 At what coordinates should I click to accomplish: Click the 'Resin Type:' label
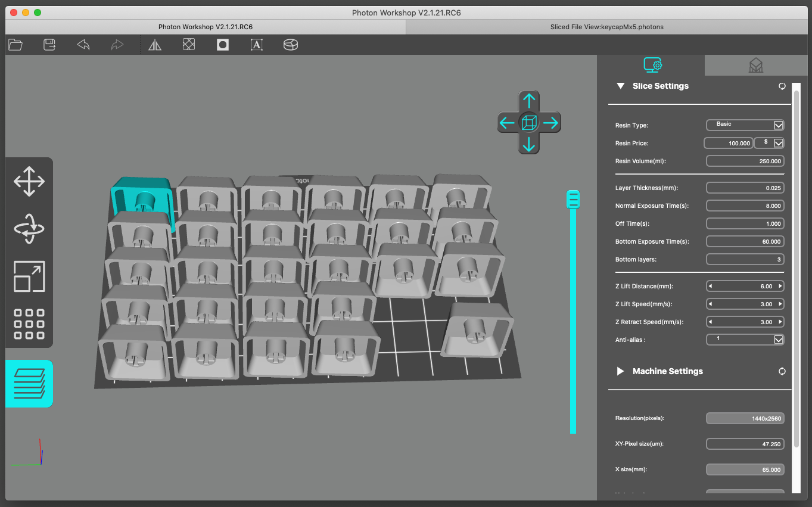point(631,125)
